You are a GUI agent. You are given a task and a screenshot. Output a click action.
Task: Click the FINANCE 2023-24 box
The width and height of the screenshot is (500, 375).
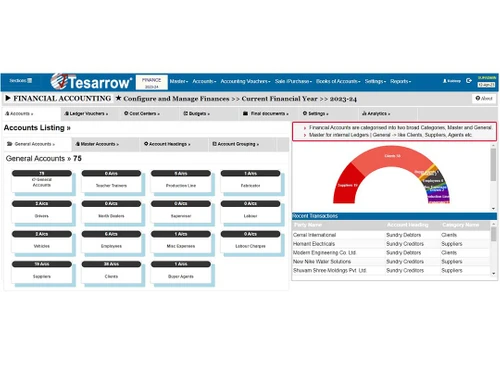point(152,82)
